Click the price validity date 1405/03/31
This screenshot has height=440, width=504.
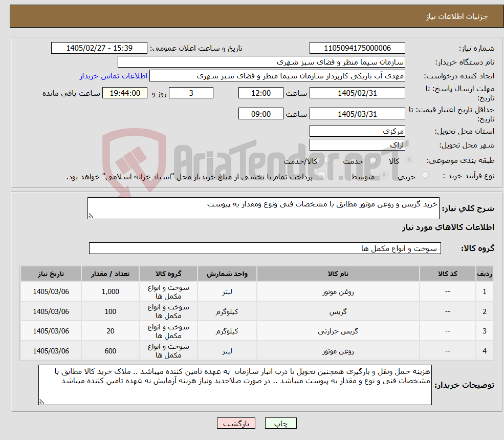(357, 114)
